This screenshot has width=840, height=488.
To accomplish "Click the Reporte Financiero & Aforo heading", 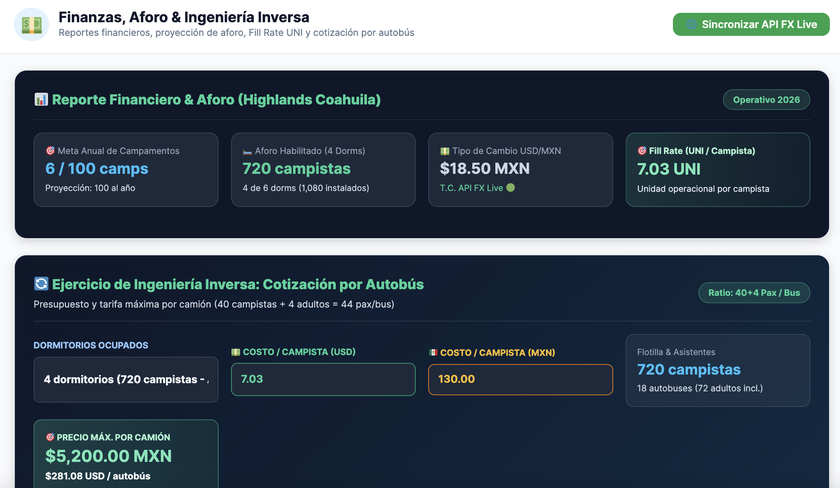I will click(x=216, y=100).
